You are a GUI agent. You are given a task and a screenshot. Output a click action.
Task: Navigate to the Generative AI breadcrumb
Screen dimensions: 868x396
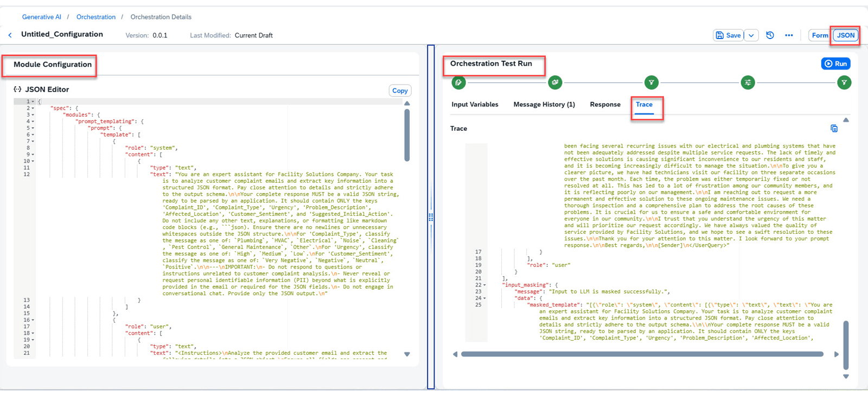point(42,17)
